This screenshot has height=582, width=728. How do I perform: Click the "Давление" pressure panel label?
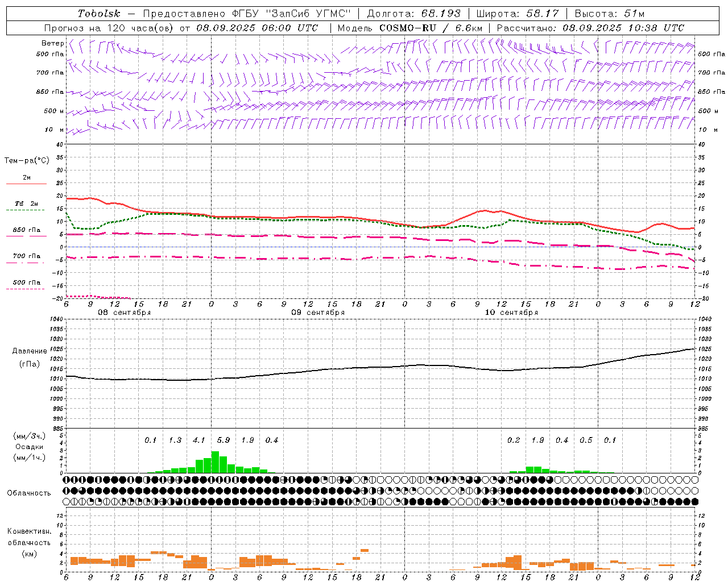[30, 351]
